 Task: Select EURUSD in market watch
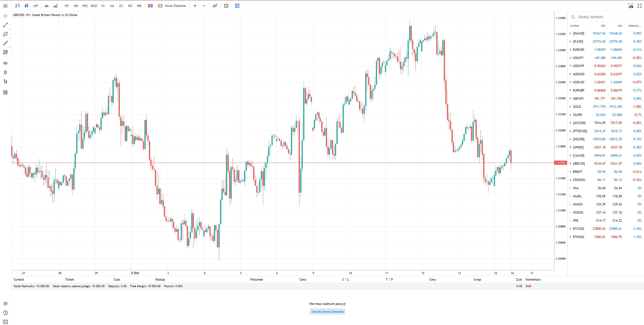605,50
